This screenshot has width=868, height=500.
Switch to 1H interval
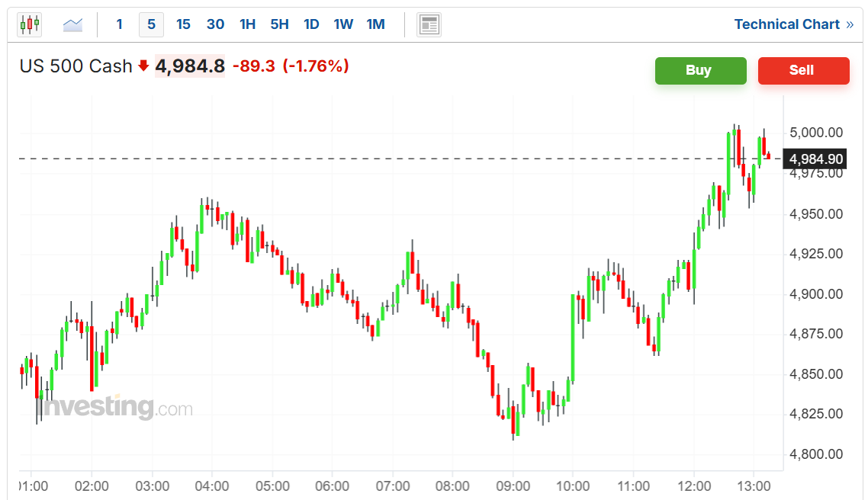click(x=247, y=24)
